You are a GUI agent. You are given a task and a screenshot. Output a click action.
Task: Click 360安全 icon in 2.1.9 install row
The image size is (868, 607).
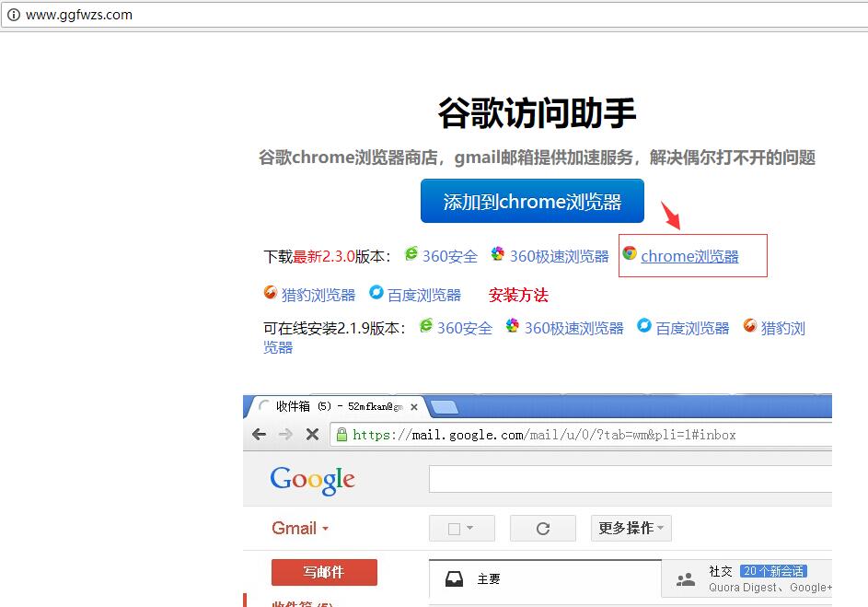[425, 326]
